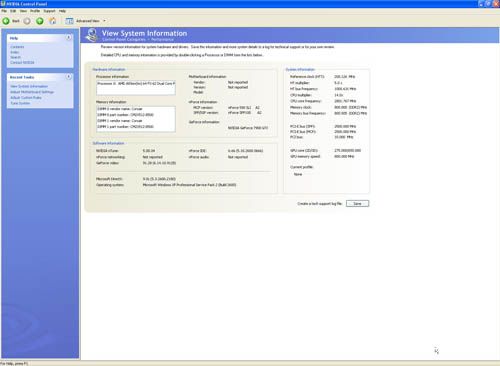Viewport: 500px width, 366px height.
Task: Click the Advanced View layout icon
Action: [69, 21]
